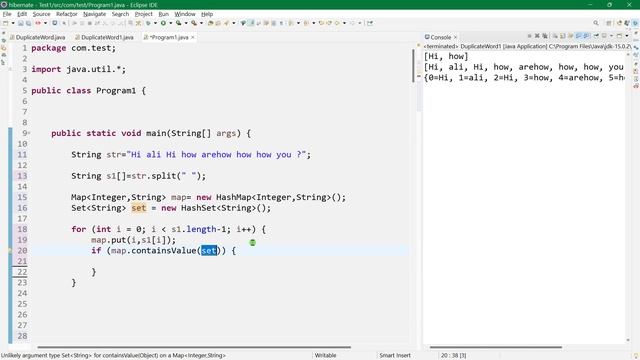Image resolution: width=640 pixels, height=360 pixels.
Task: Switch to DuplicateWord.java tab
Action: 38,37
